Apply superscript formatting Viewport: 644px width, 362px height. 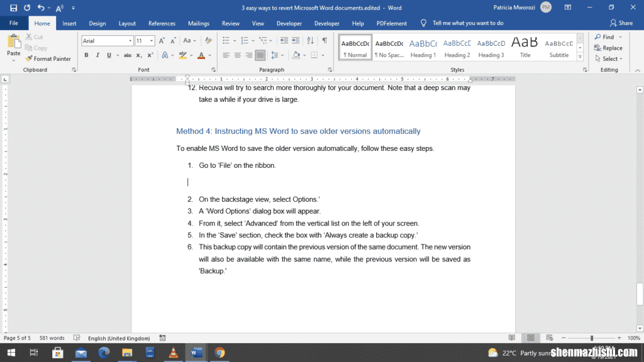pyautogui.click(x=150, y=55)
